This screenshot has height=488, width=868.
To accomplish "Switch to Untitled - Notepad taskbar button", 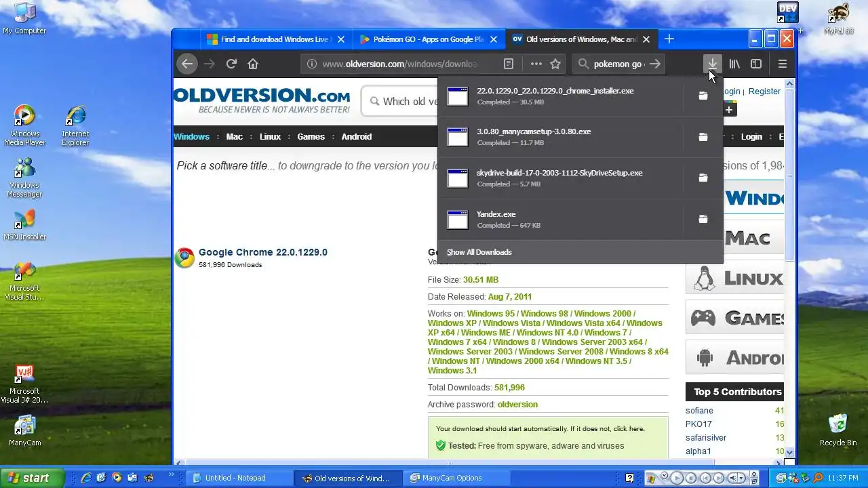I will coord(241,478).
